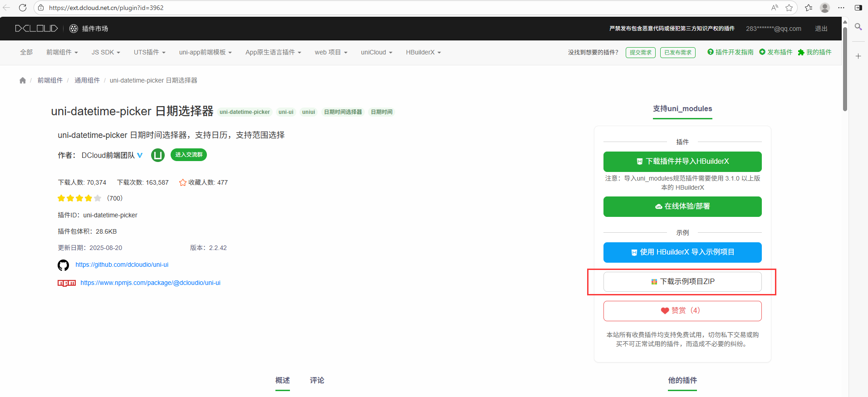
Task: Click the browser back arrow
Action: [x=6, y=8]
